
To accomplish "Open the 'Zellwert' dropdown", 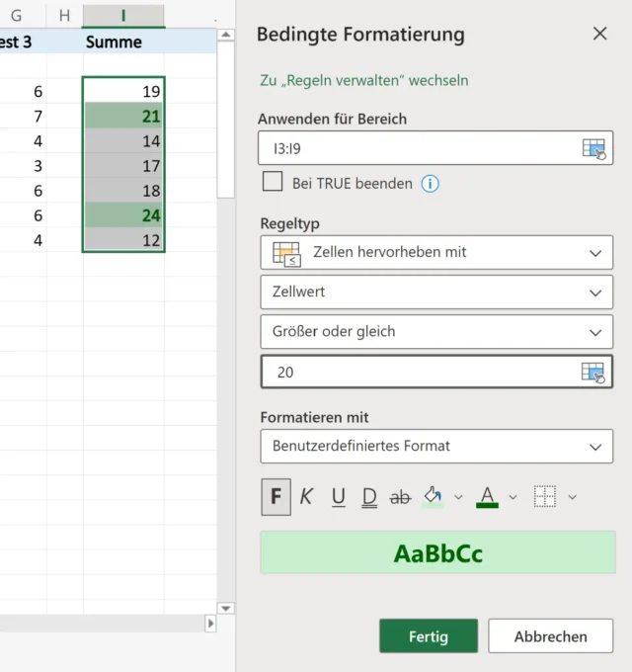I will pos(436,293).
